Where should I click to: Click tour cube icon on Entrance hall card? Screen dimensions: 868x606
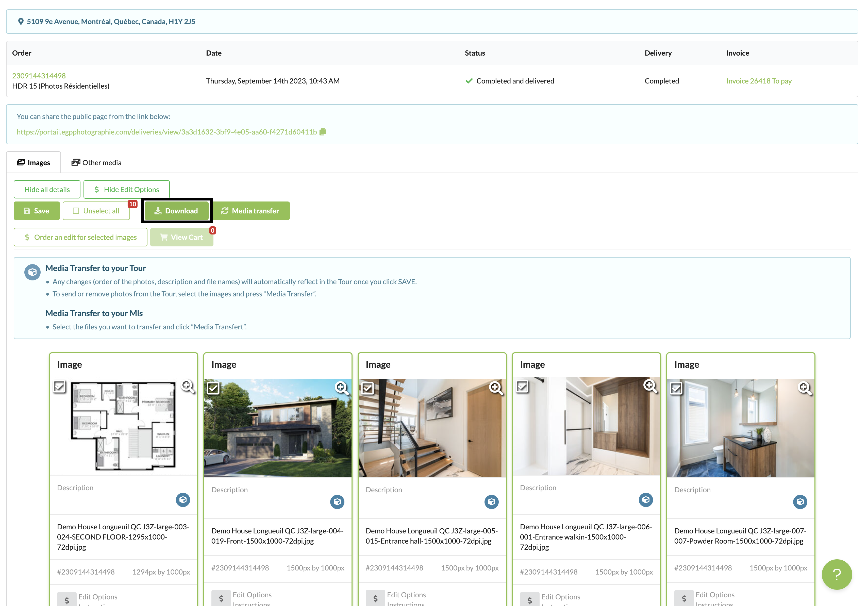pyautogui.click(x=491, y=502)
